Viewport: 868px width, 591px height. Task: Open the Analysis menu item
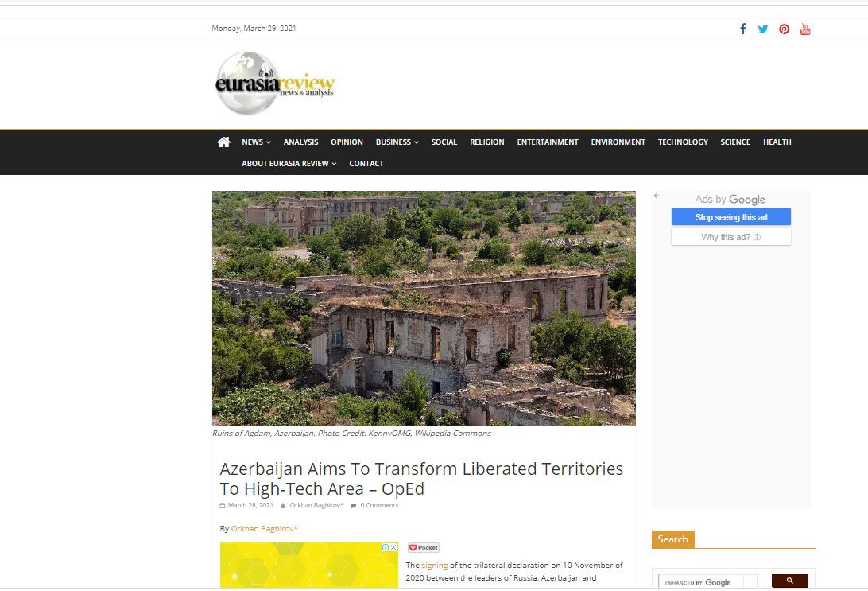[x=300, y=142]
